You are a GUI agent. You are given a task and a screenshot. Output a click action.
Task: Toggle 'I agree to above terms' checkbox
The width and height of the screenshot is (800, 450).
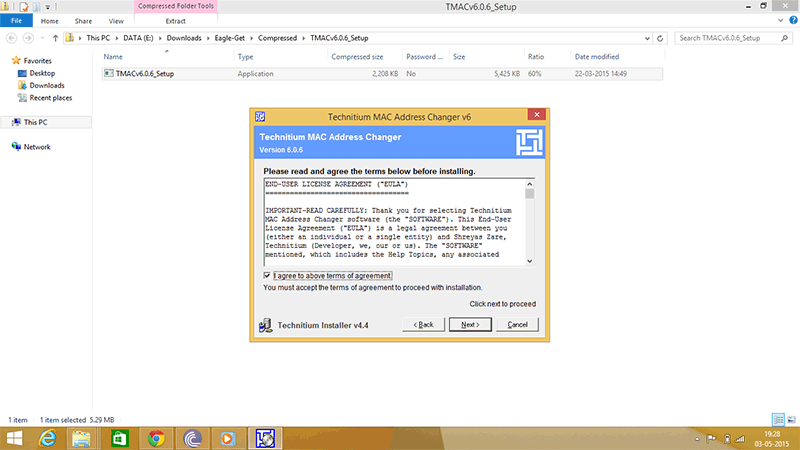pyautogui.click(x=267, y=275)
